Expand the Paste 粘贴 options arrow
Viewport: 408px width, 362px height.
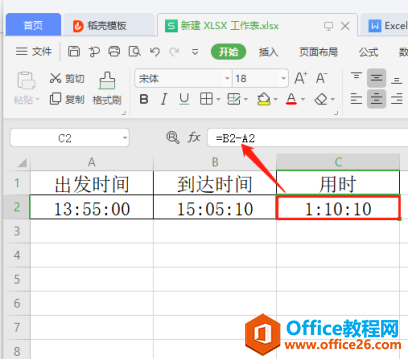tap(37, 99)
